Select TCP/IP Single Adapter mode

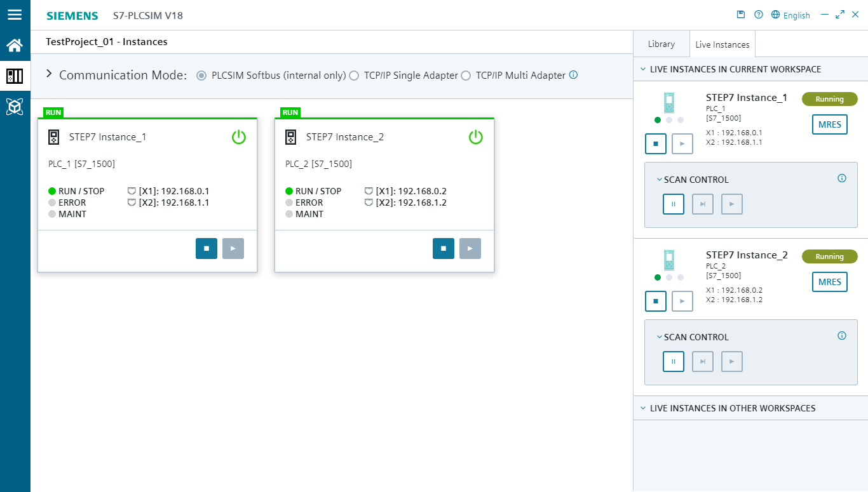tap(354, 76)
